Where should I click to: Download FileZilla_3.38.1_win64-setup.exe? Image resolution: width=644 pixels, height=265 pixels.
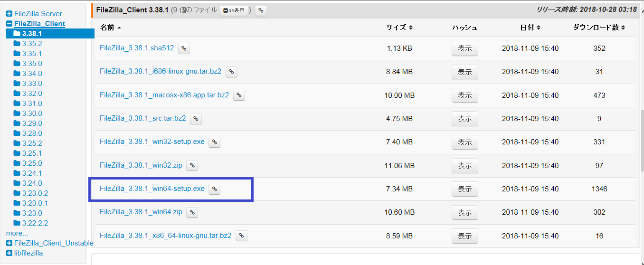point(152,189)
